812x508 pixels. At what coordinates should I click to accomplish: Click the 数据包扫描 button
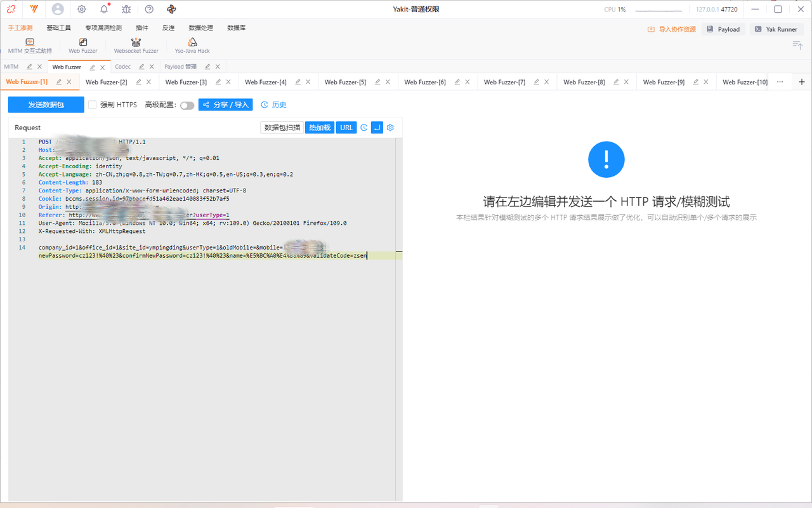coord(282,128)
